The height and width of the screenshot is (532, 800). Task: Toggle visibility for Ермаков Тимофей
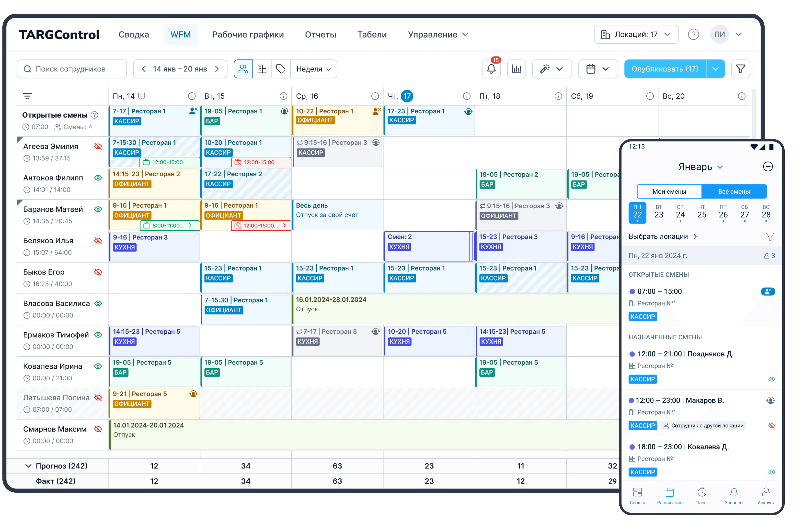(x=98, y=335)
